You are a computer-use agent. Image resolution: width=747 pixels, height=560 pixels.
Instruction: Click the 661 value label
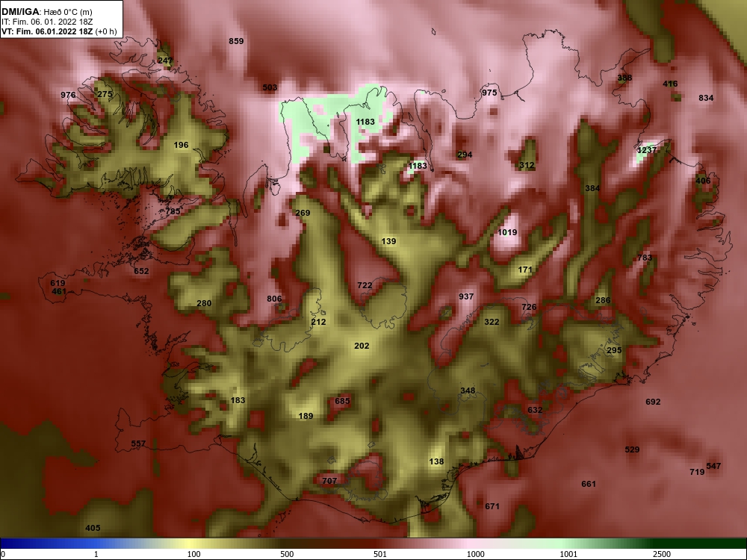point(589,484)
